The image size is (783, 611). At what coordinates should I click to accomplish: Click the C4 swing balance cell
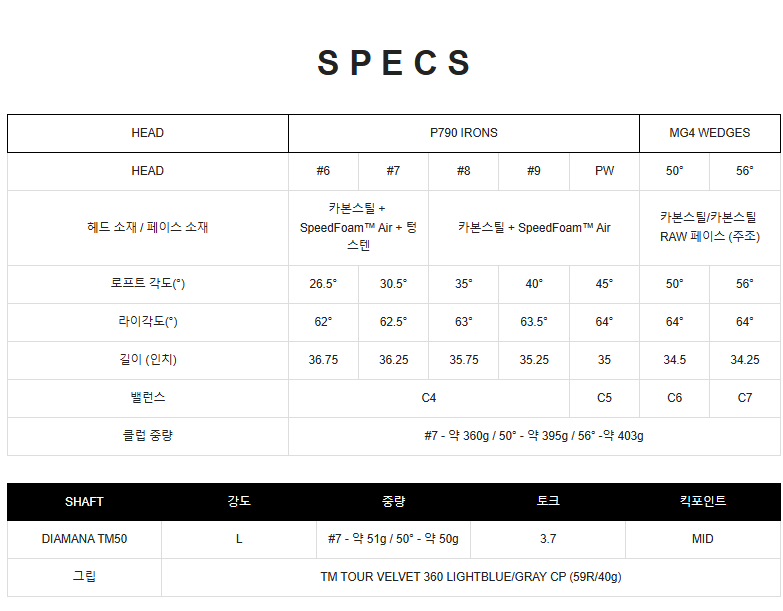pos(428,398)
